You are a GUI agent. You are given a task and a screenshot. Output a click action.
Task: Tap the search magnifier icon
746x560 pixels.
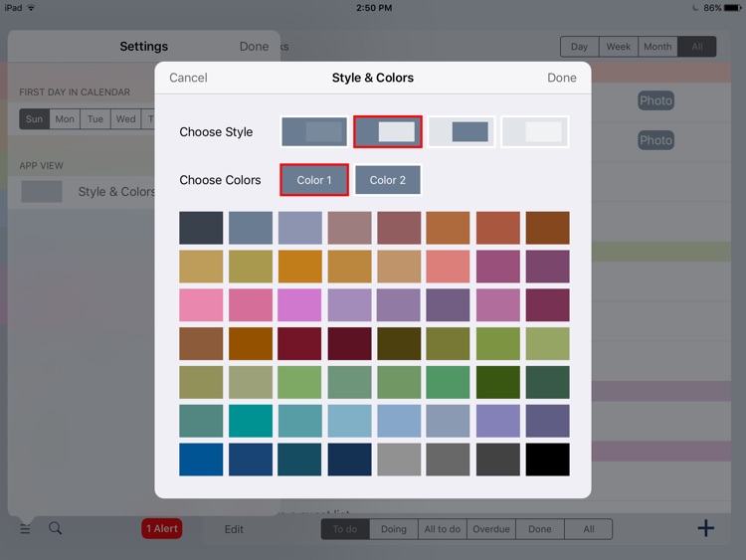click(x=55, y=528)
